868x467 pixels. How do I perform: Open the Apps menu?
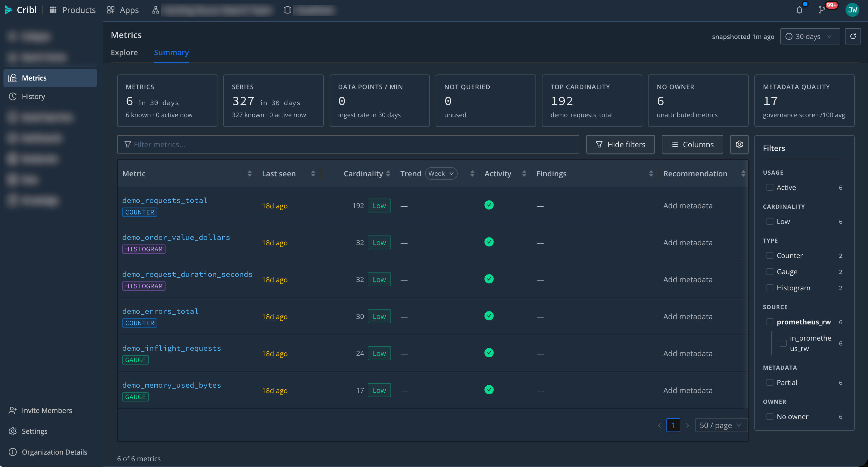pyautogui.click(x=123, y=10)
